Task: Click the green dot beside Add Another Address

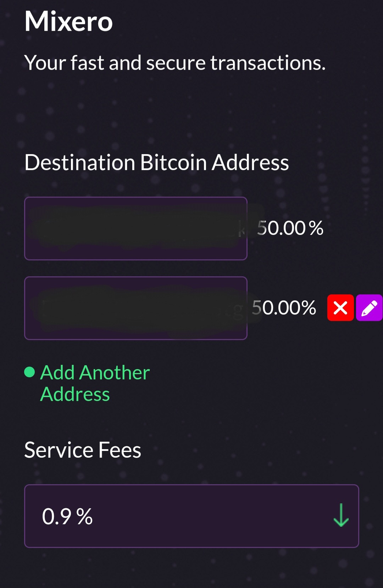Action: point(29,372)
